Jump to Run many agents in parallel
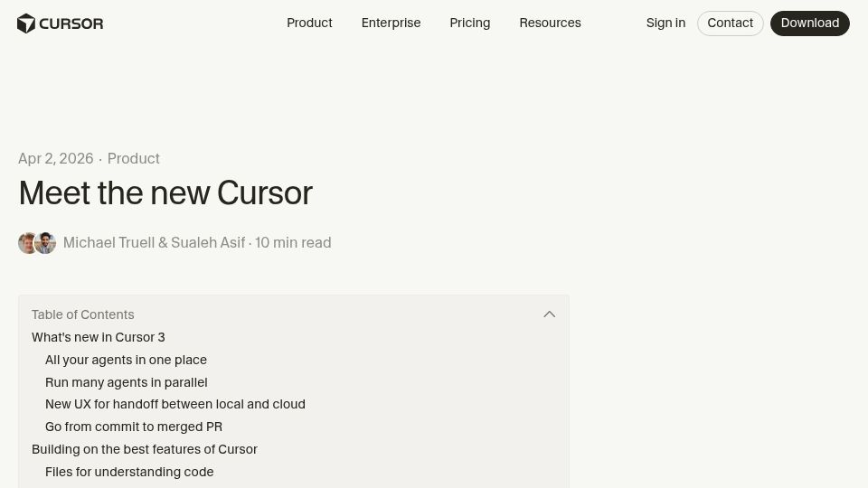This screenshot has width=868, height=488. pyautogui.click(x=127, y=382)
